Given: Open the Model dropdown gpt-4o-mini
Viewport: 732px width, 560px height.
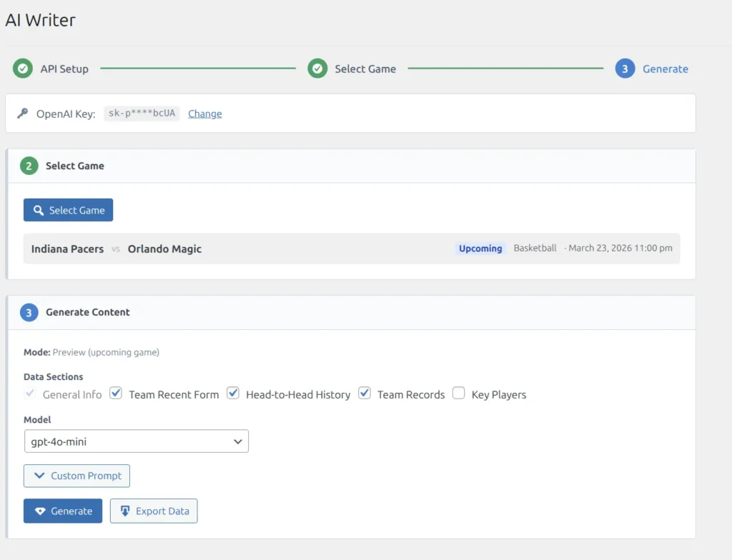Looking at the screenshot, I should (137, 441).
